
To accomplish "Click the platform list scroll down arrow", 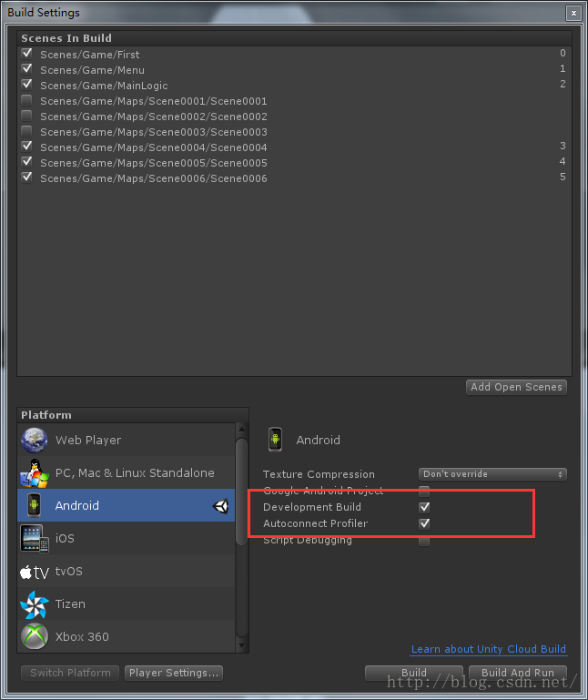I will coord(241,645).
